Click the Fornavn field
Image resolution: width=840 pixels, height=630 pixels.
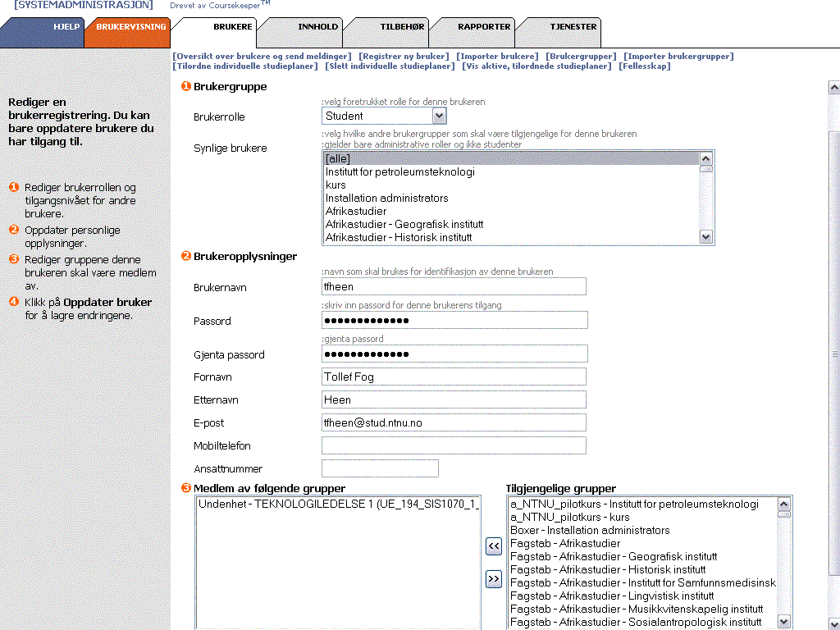[x=454, y=377]
